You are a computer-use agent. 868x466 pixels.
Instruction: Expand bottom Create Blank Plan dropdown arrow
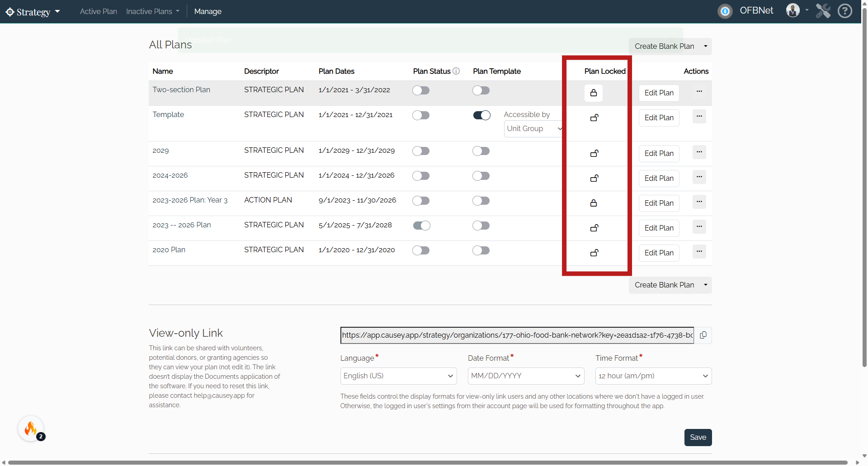point(706,285)
